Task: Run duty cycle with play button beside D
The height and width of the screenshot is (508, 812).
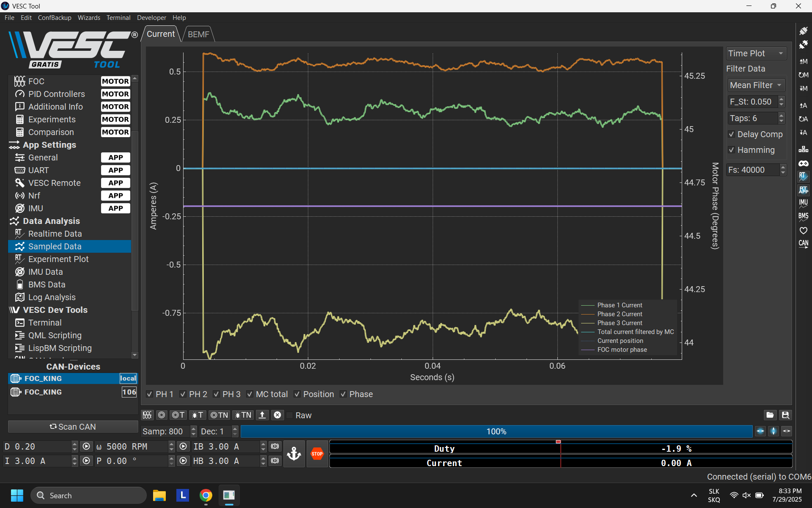Action: (x=86, y=447)
